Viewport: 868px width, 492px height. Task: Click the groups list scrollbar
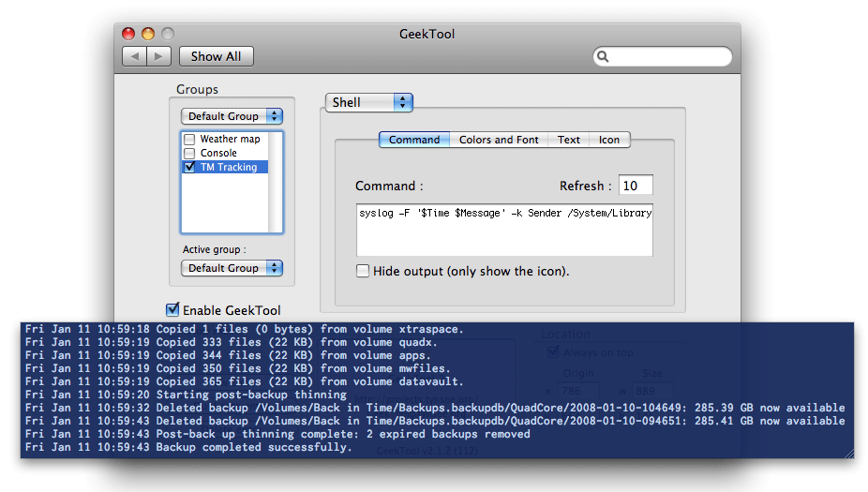point(276,182)
